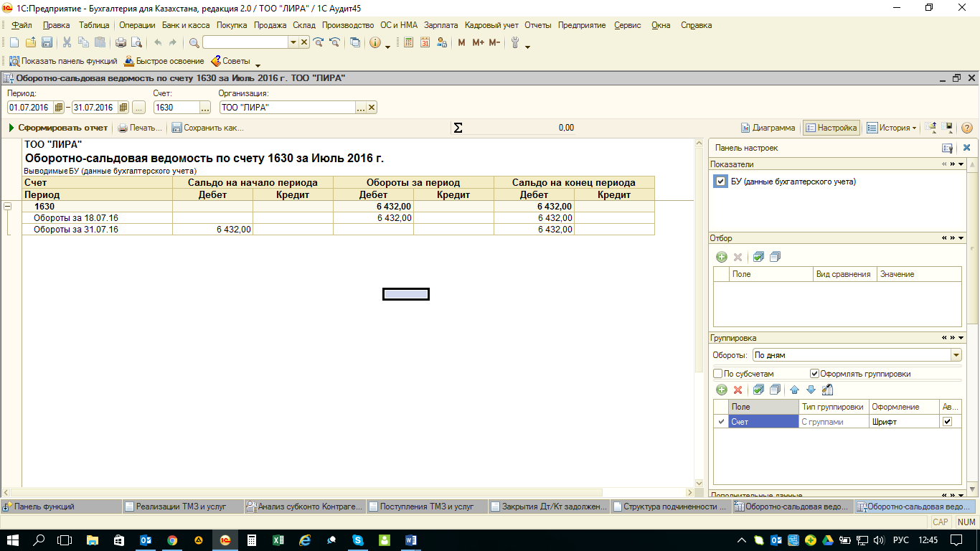Open the Calculator toolbar icon

click(x=409, y=43)
